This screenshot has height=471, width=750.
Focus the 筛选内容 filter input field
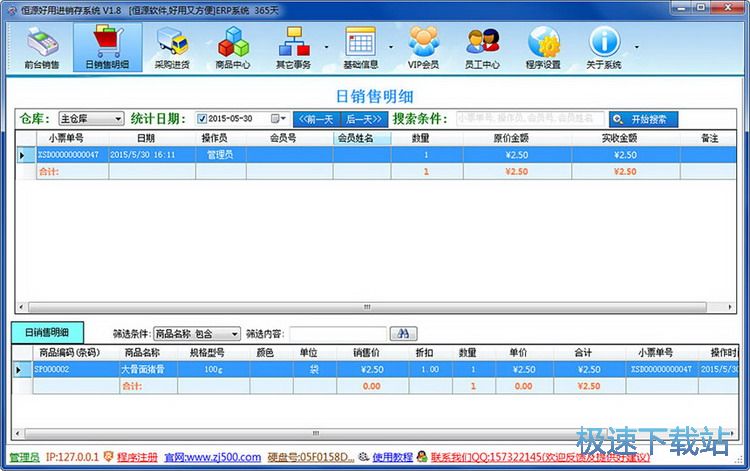point(338,334)
